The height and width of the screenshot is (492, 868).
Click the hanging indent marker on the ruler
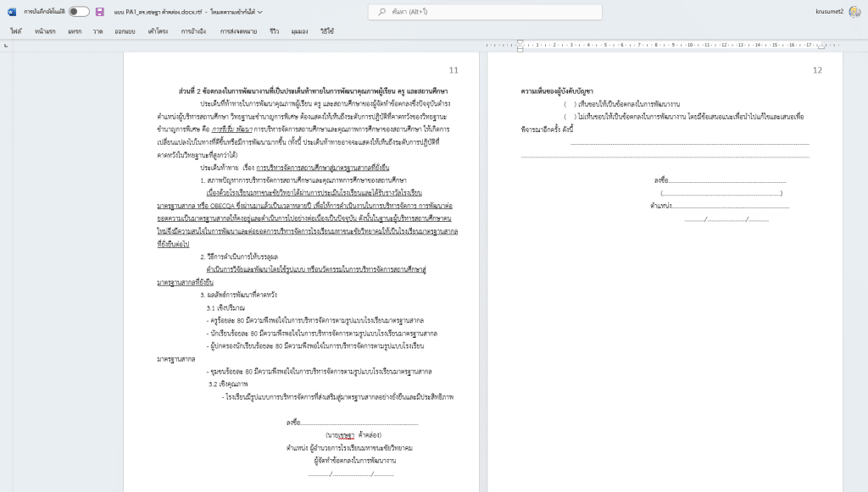[x=520, y=48]
